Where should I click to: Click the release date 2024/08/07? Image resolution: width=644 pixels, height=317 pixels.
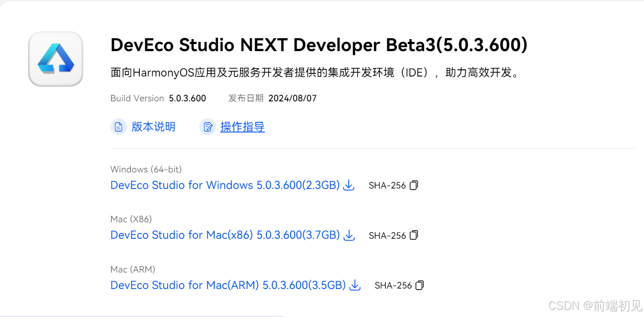coord(293,99)
